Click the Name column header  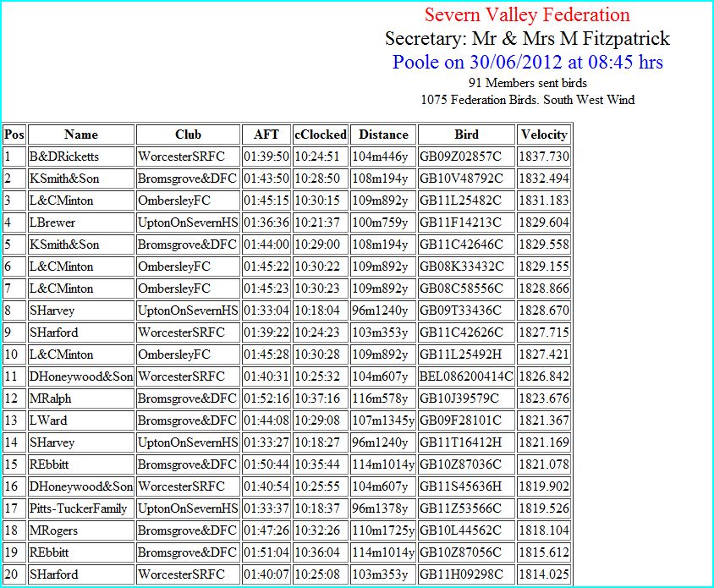click(81, 135)
